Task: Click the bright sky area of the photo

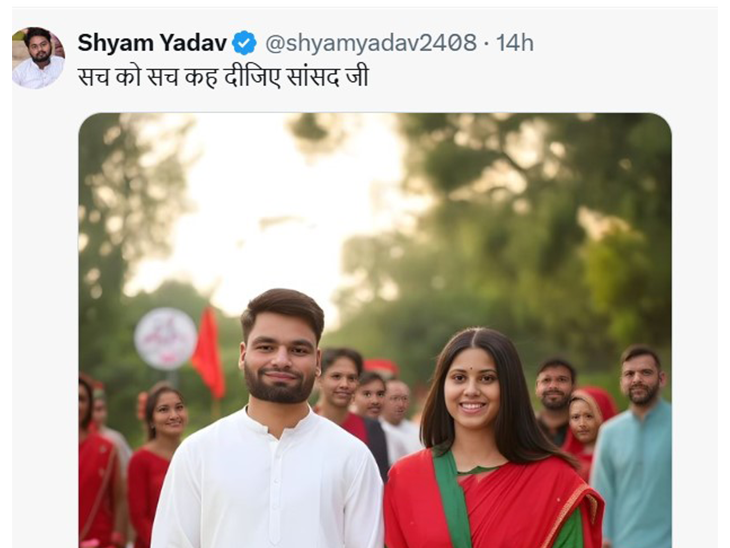Action: [261, 210]
